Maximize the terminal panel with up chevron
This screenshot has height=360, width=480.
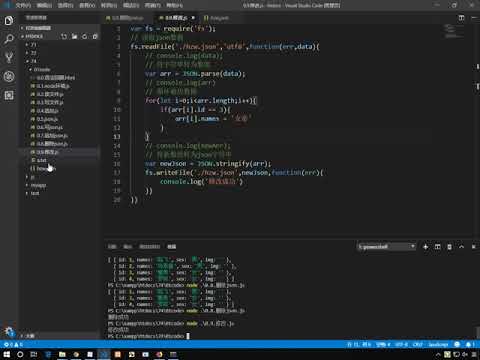coord(461,247)
